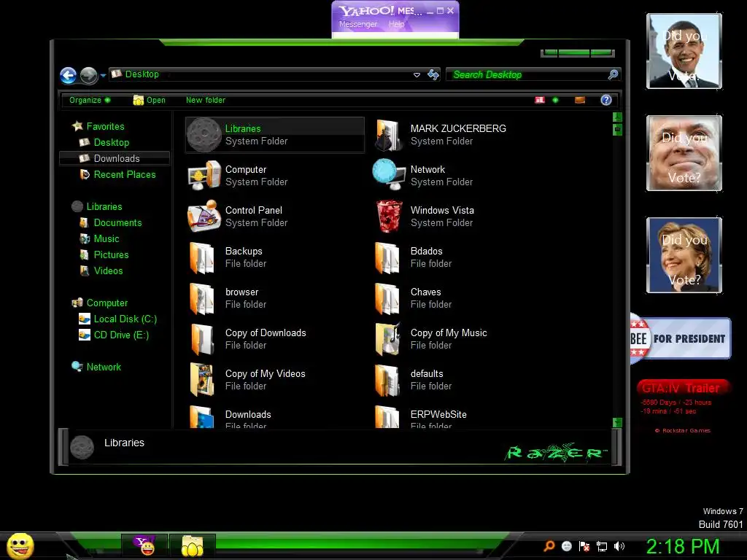This screenshot has width=747, height=560.
Task: Open recent pages dropdown beside Forward arrow
Action: point(103,76)
